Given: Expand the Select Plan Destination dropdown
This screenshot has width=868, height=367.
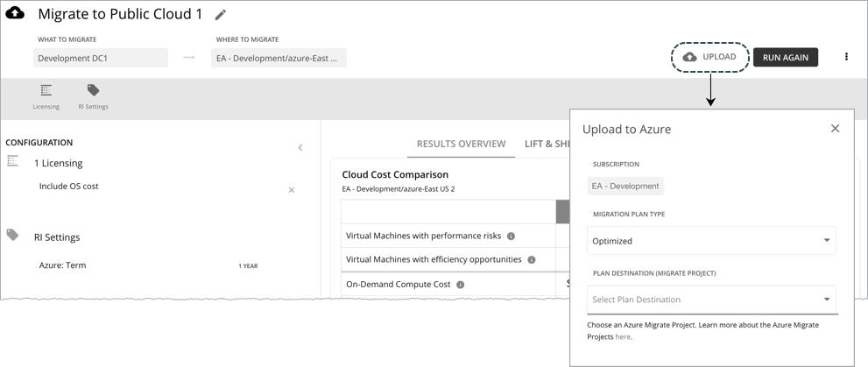Looking at the screenshot, I should 711,300.
